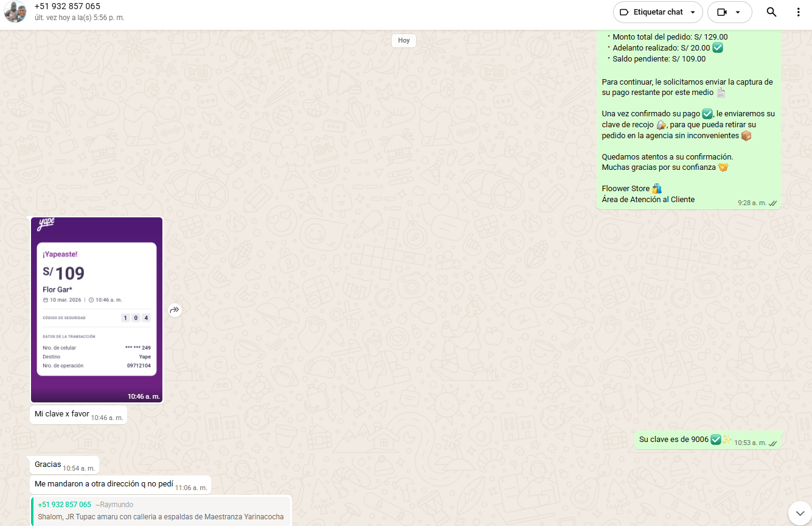
Task: Open the Yape S/ 109 receipt image
Action: [97, 309]
